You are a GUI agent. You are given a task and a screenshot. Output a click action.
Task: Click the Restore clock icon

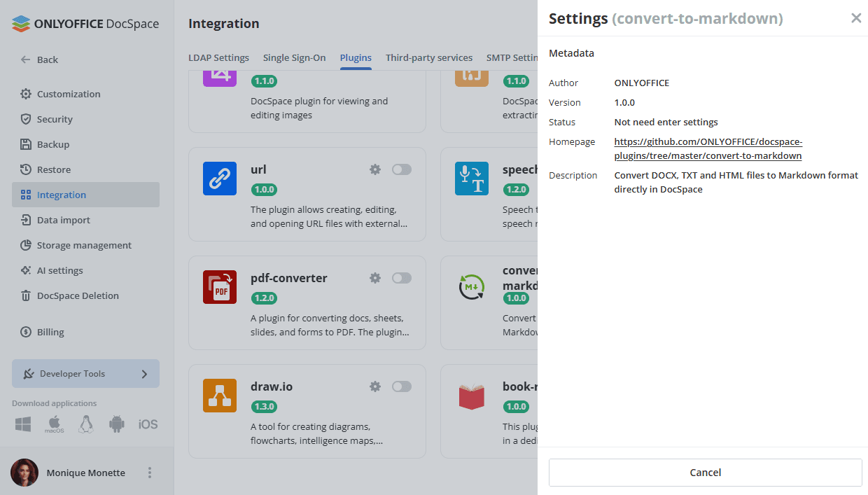[26, 169]
